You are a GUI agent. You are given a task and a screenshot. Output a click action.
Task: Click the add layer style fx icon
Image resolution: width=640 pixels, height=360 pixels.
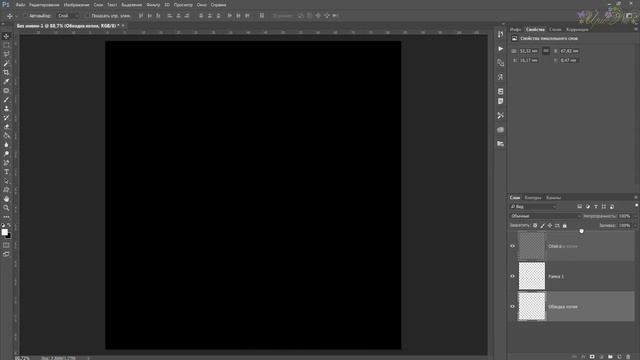coord(583,357)
